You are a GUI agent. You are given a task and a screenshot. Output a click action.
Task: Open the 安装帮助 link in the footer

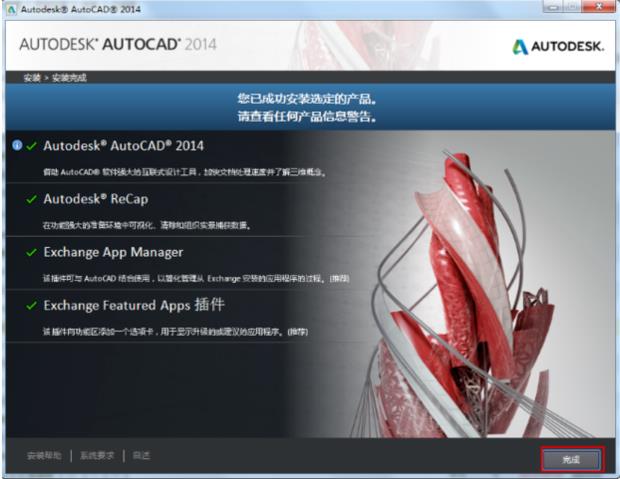(44, 456)
